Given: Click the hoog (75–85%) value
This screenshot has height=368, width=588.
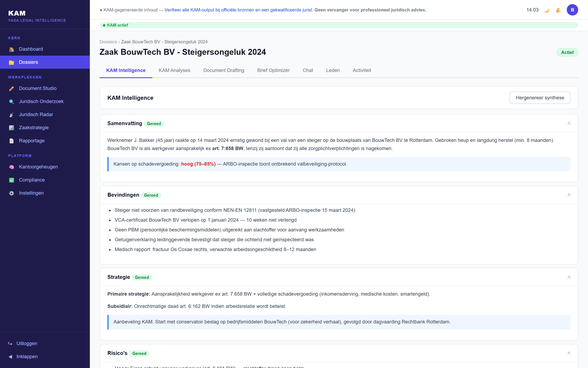Looking at the screenshot, I should (x=198, y=164).
